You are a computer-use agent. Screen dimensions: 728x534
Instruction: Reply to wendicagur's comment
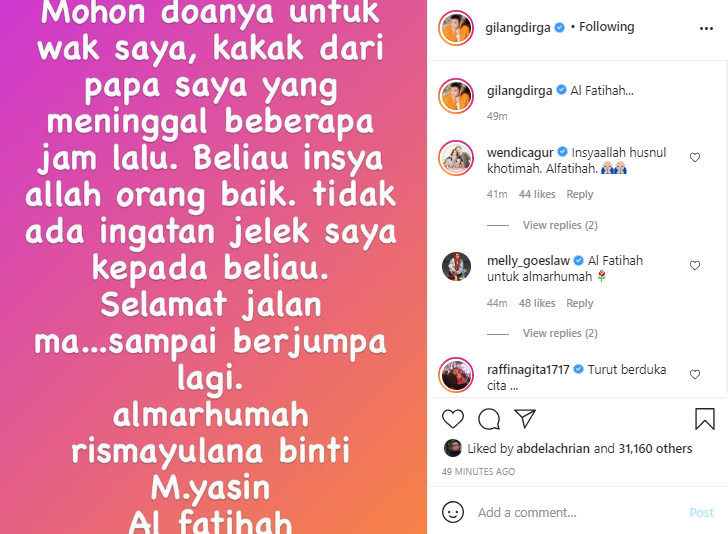[579, 194]
